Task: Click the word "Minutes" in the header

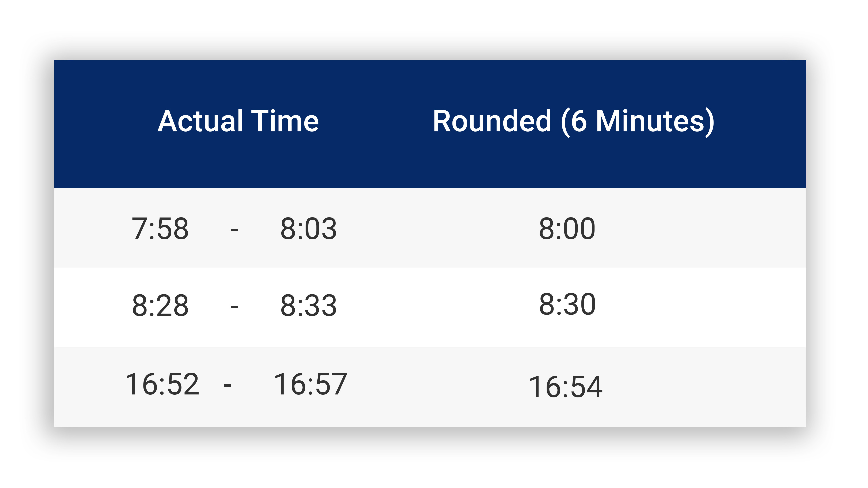Action: tap(650, 121)
